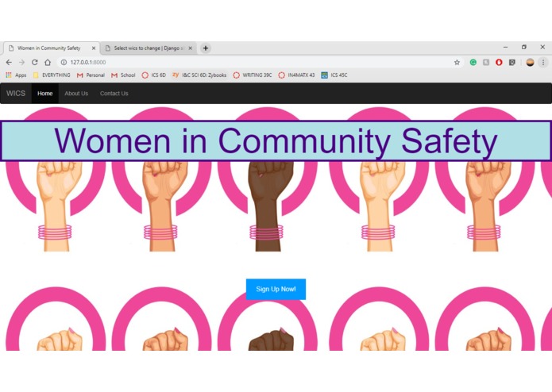Close the Women in Community Safety tab
The width and height of the screenshot is (552, 392).
click(94, 48)
